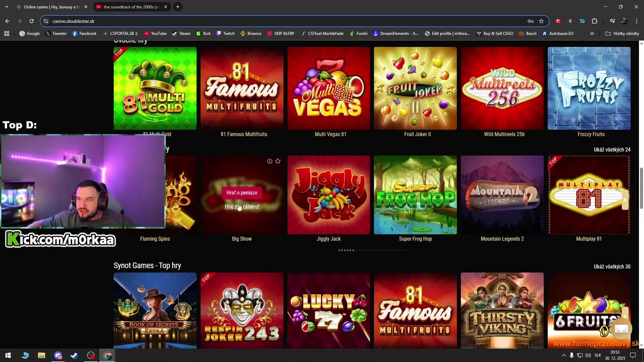Click Hraj pre zábavu on Big Show
Image resolution: width=644 pixels, height=362 pixels.
[x=242, y=206]
